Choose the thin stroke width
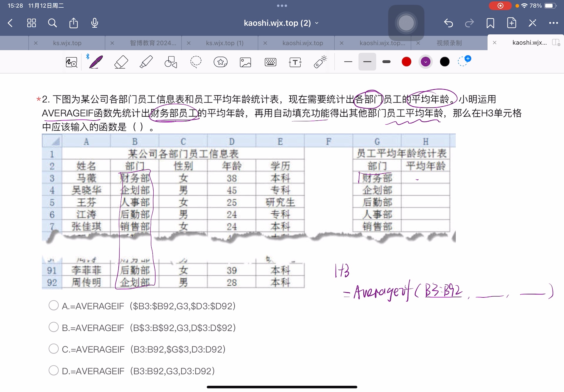Screen dimensions: 564x392 [348, 62]
